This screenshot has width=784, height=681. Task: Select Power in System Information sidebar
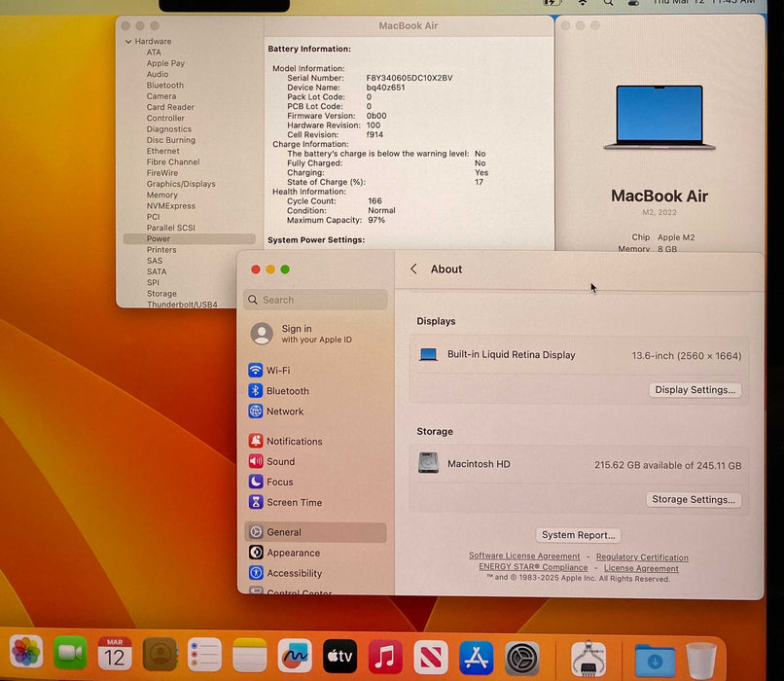point(189,238)
